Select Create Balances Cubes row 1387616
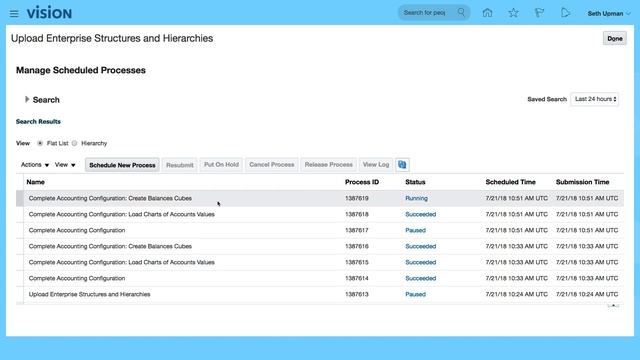Image resolution: width=640 pixels, height=360 pixels. (x=320, y=246)
